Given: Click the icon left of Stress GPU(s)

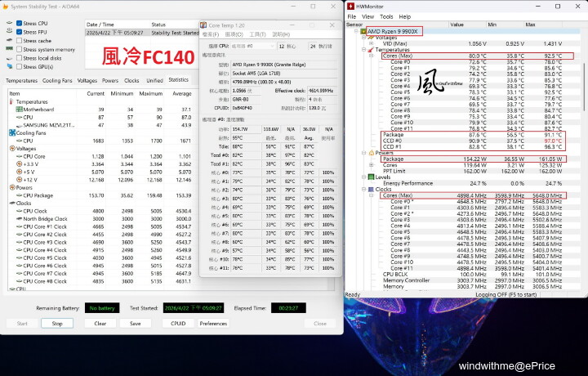Looking at the screenshot, I should click(x=9, y=66).
